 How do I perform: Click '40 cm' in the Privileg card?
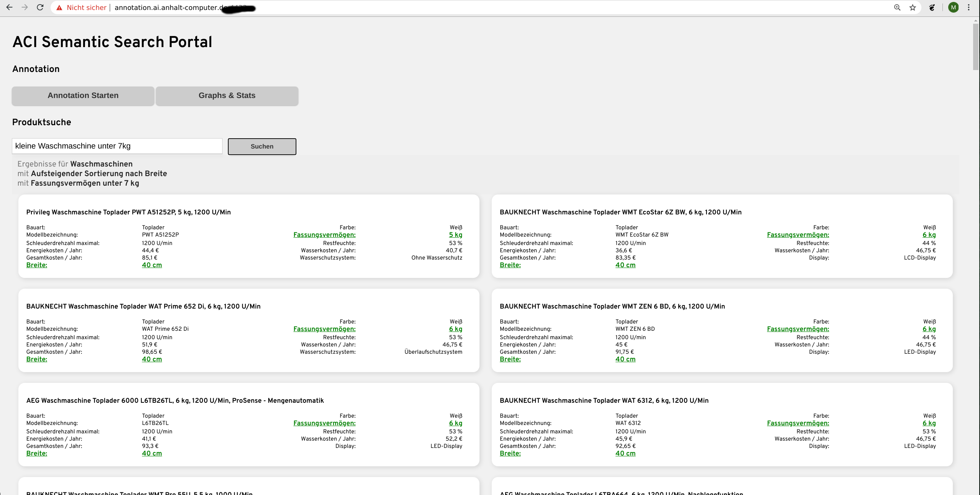152,265
